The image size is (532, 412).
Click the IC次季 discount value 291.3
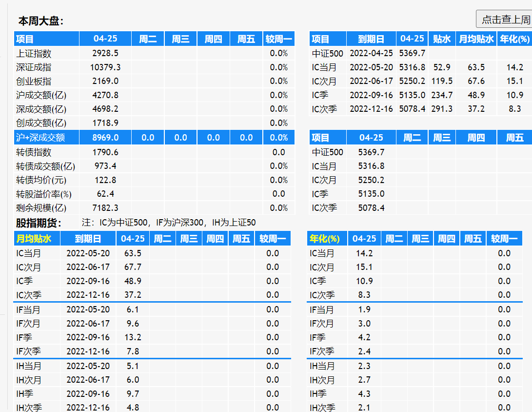441,109
